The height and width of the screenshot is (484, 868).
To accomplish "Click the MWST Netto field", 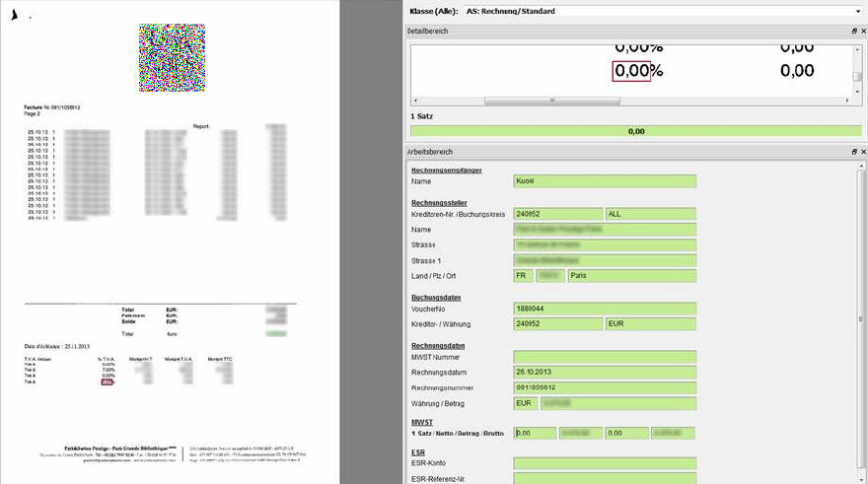I will (x=581, y=433).
